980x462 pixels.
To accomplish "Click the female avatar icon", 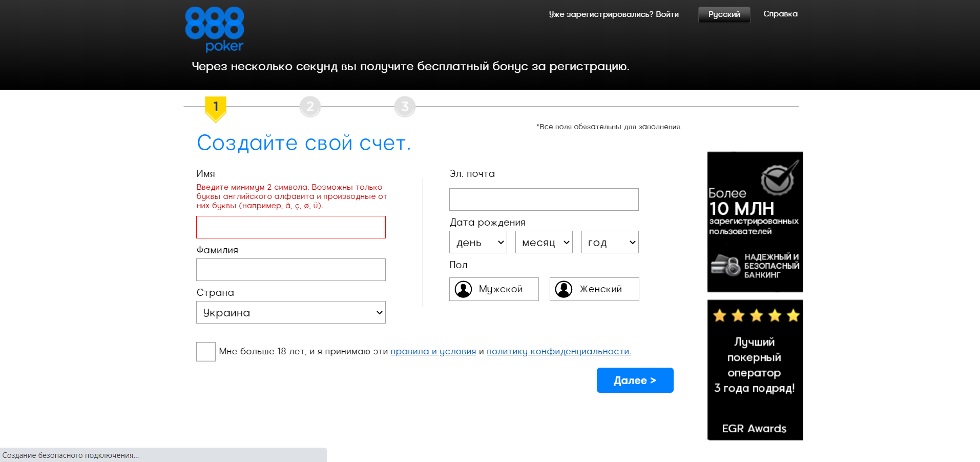I will 564,289.
